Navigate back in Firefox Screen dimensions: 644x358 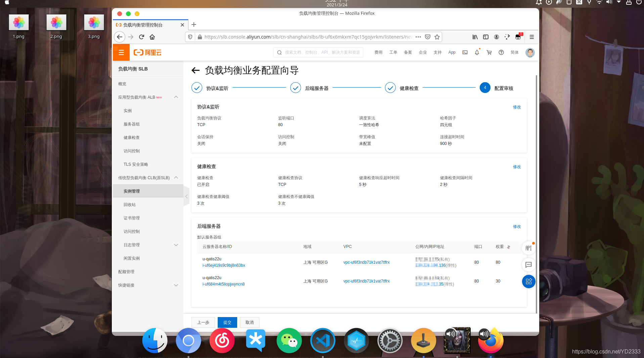click(x=120, y=37)
